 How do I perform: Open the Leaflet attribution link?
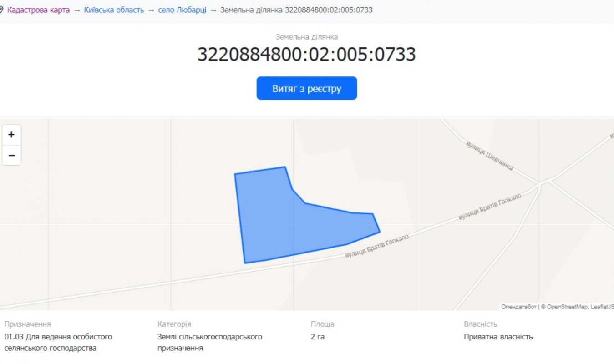[x=602, y=307]
